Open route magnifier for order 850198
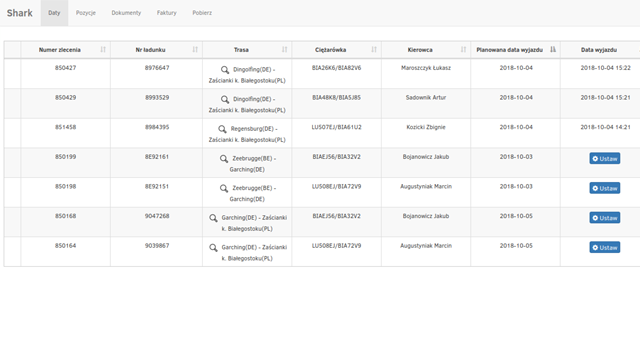This screenshot has height=360, width=640. pyautogui.click(x=224, y=189)
